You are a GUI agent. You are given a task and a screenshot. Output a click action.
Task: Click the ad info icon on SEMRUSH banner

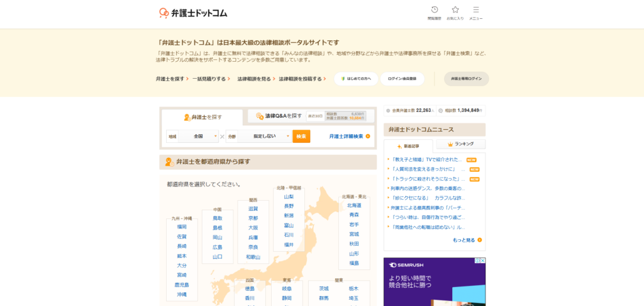(x=477, y=261)
